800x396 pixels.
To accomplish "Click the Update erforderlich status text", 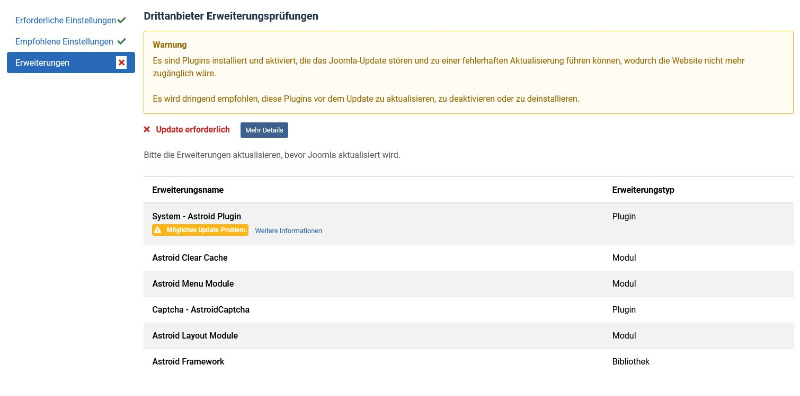I will coord(193,130).
